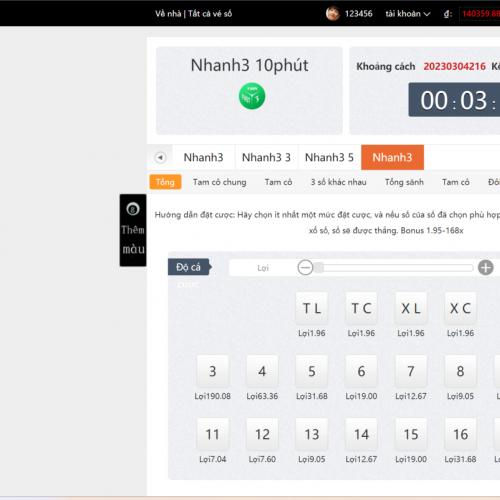Click the Lợi value input field
The image size is (500, 500).
263,268
